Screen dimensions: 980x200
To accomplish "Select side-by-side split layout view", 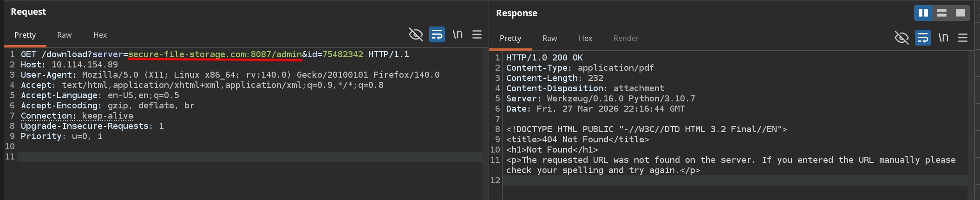I will click(923, 13).
